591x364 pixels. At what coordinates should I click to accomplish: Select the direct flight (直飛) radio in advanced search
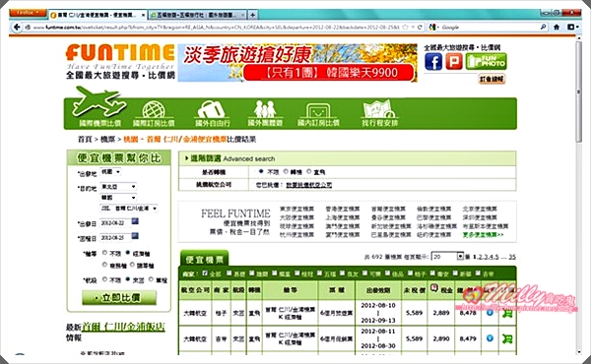coord(309,171)
